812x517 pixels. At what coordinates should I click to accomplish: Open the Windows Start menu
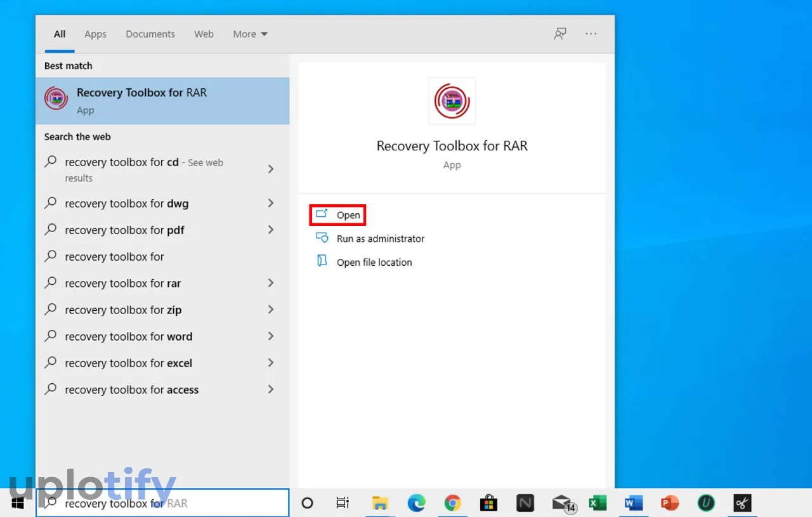point(18,503)
